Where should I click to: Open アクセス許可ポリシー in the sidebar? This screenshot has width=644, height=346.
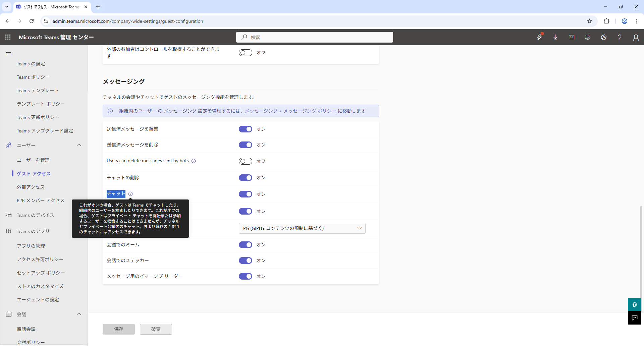(x=40, y=259)
